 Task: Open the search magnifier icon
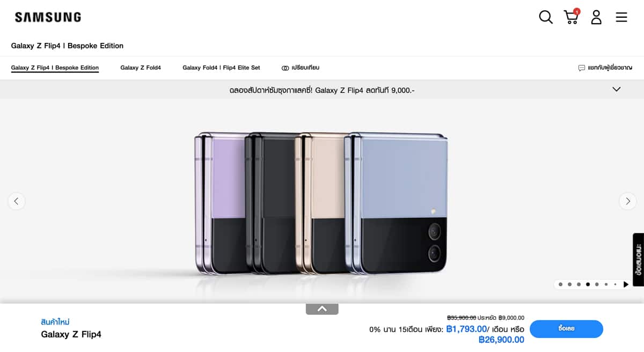point(545,17)
